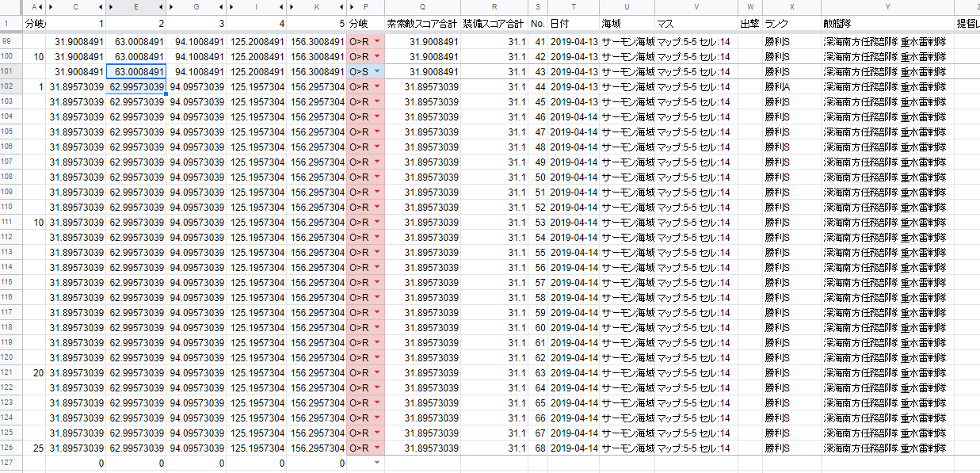Open the O>R dropdown arrow in row 121
This screenshot has width=980, height=473.
click(377, 373)
